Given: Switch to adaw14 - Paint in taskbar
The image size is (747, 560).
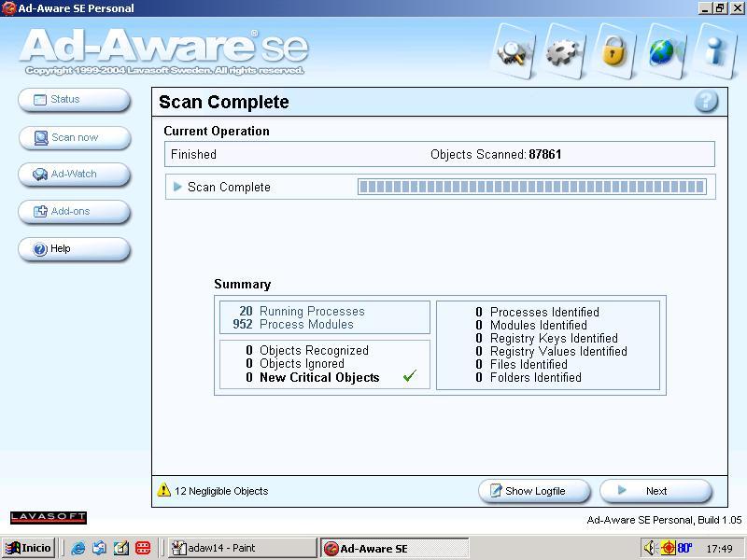Looking at the screenshot, I should [x=243, y=548].
